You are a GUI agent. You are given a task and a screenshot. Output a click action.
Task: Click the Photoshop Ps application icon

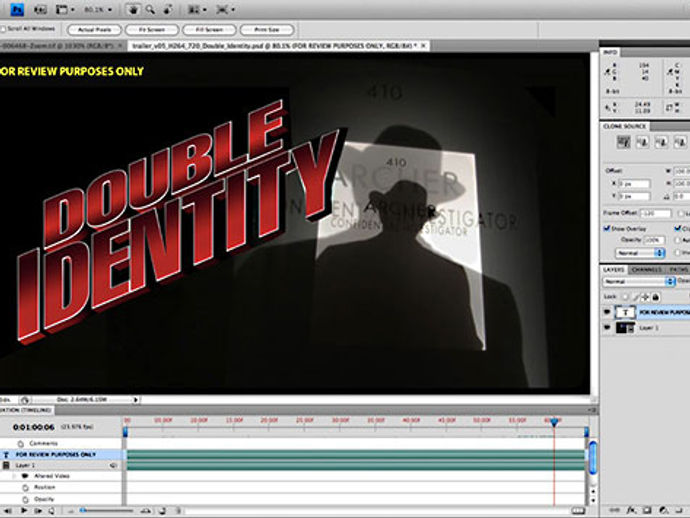click(17, 9)
